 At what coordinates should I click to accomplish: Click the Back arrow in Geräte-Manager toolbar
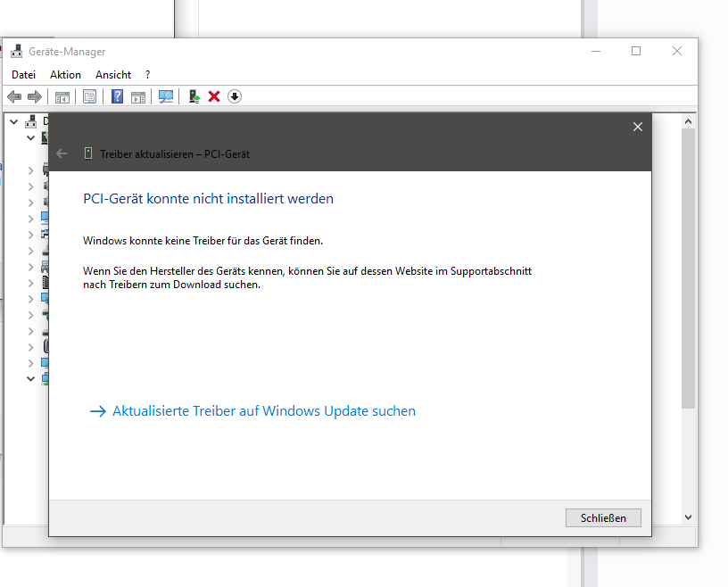pyautogui.click(x=14, y=96)
